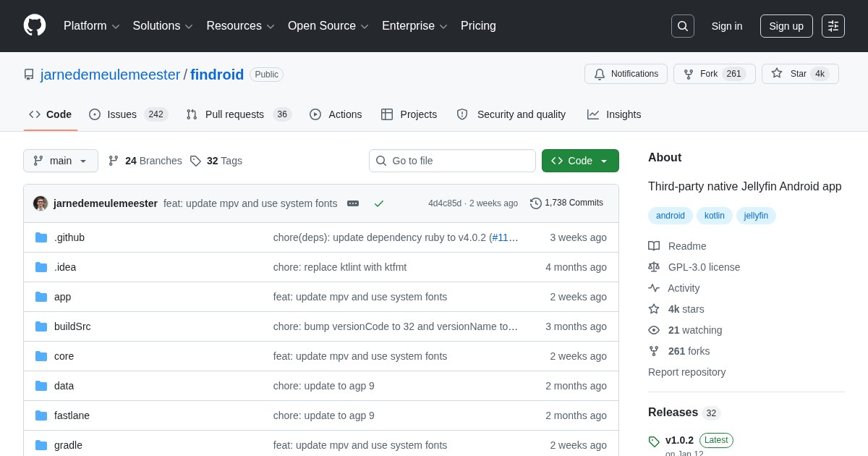
Task: Open the v1.0.2 release link
Action: [679, 440]
